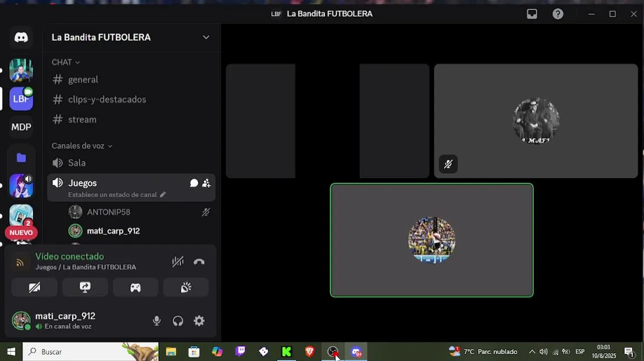This screenshot has height=361, width=644.
Task: Collapse the Canales de voz category
Action: click(82, 146)
